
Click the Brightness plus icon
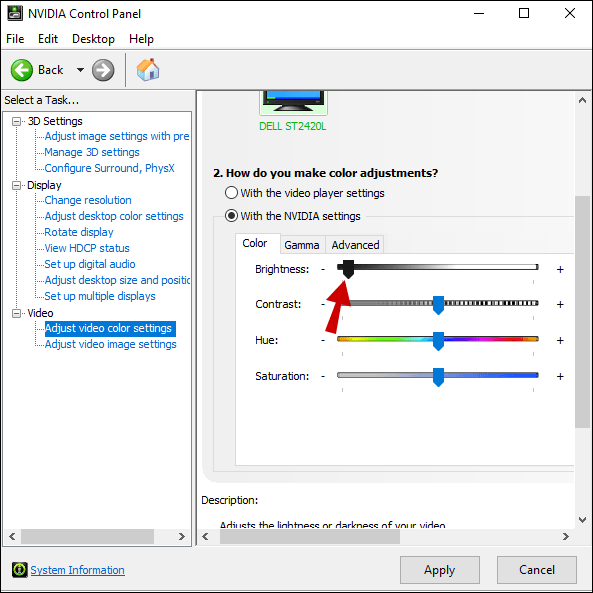click(x=560, y=269)
